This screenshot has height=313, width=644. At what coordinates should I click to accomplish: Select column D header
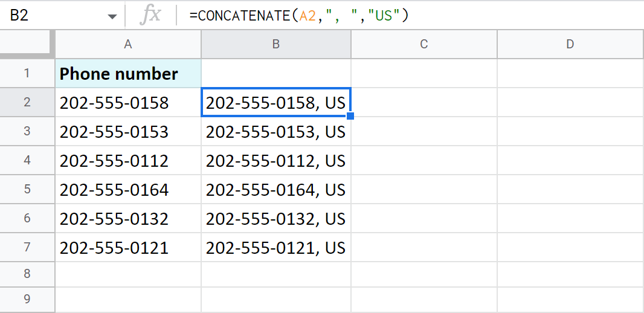pos(570,44)
